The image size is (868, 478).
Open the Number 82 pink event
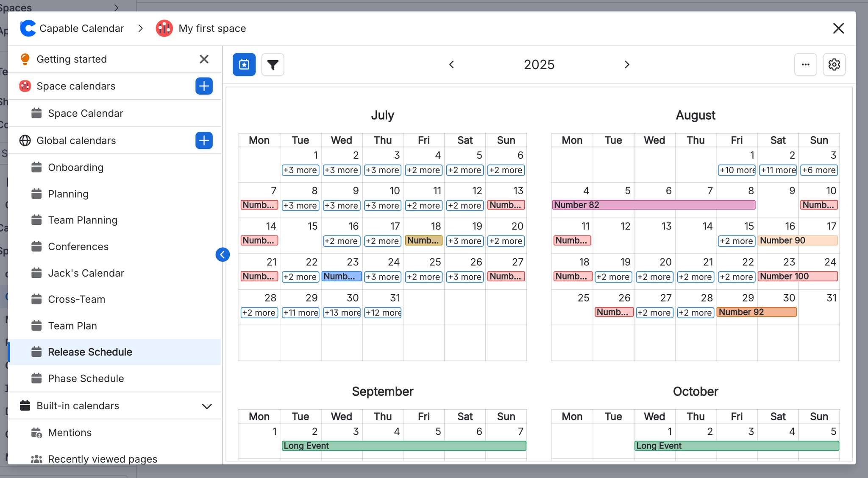click(x=653, y=205)
